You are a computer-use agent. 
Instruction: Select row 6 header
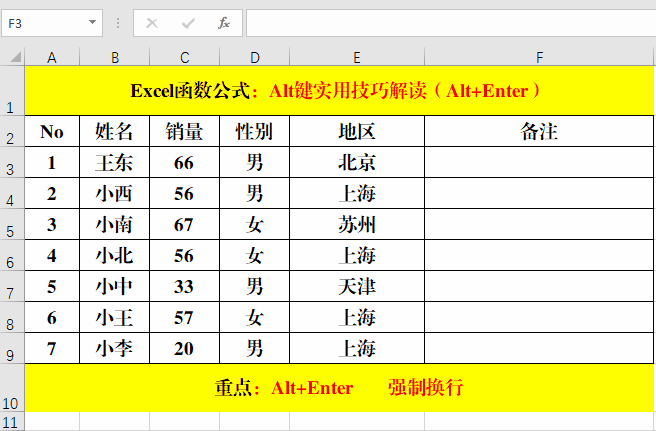(x=12, y=255)
